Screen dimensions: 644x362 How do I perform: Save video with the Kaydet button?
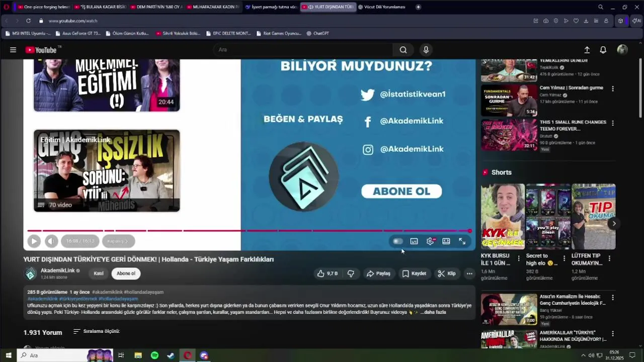click(x=414, y=274)
